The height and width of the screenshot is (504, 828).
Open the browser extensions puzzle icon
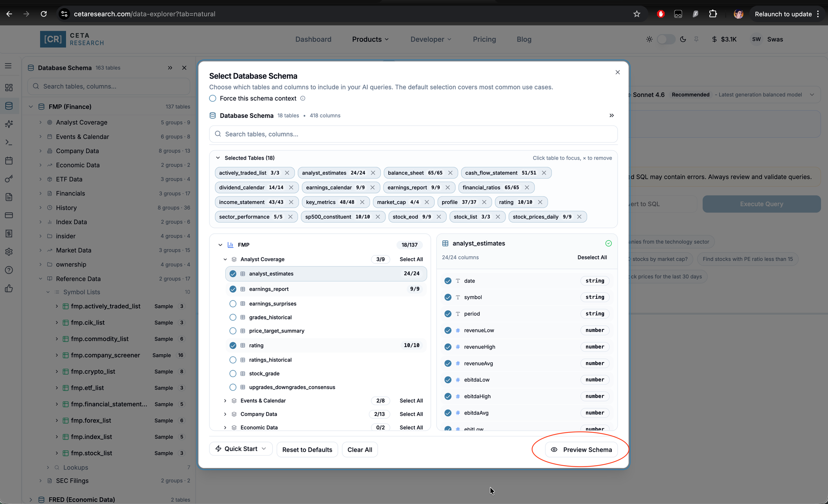(713, 14)
